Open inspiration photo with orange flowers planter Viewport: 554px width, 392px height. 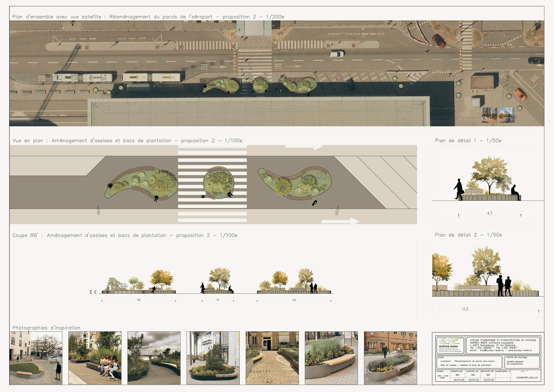(331, 358)
